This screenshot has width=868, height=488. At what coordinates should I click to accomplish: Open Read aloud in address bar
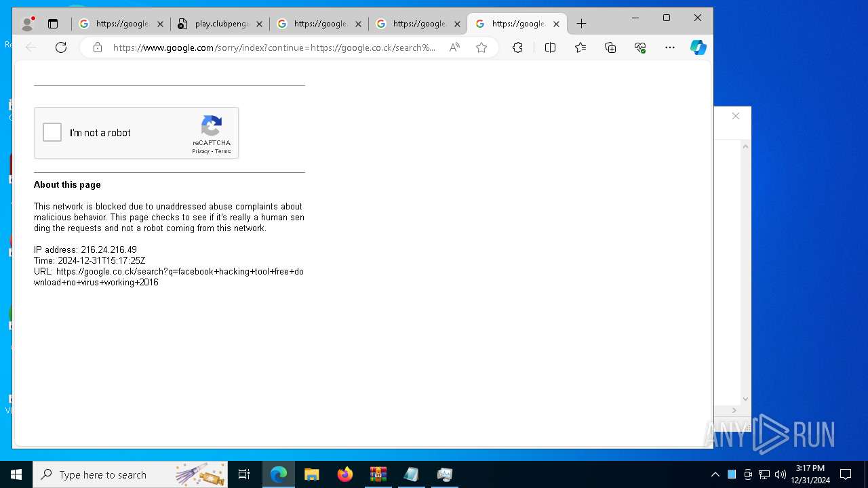[x=454, y=47]
